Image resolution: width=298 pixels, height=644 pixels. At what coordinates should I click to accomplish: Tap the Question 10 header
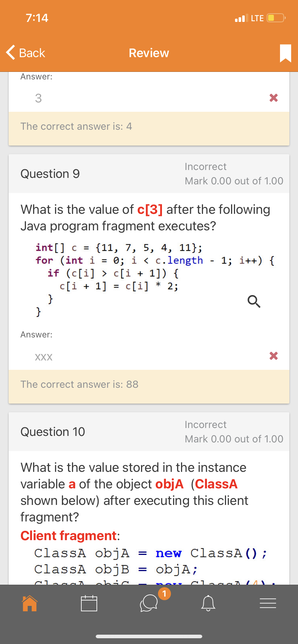point(53,432)
